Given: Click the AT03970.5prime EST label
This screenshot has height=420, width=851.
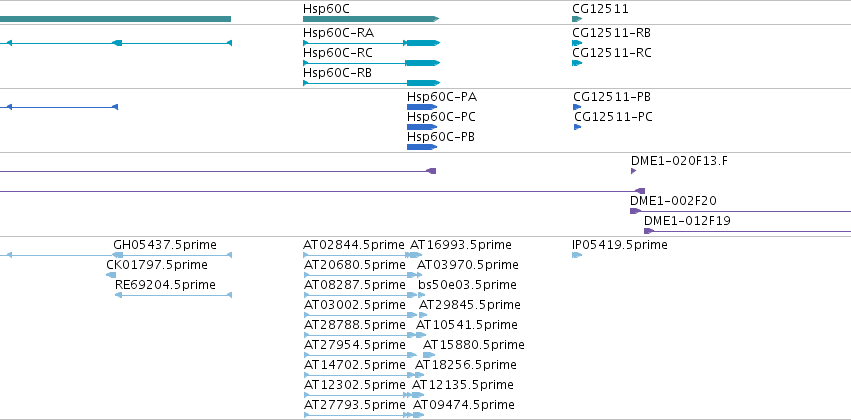Looking at the screenshot, I should click(467, 265).
